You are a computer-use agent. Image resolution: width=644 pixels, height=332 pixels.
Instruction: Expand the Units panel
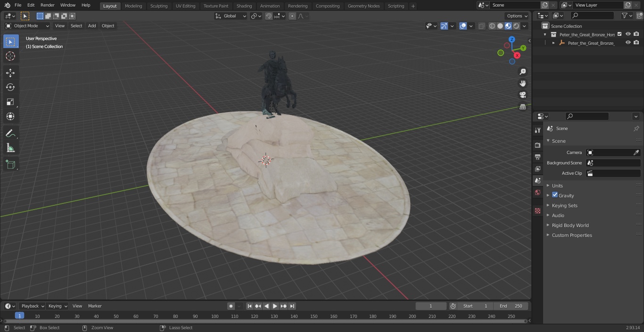click(x=557, y=186)
